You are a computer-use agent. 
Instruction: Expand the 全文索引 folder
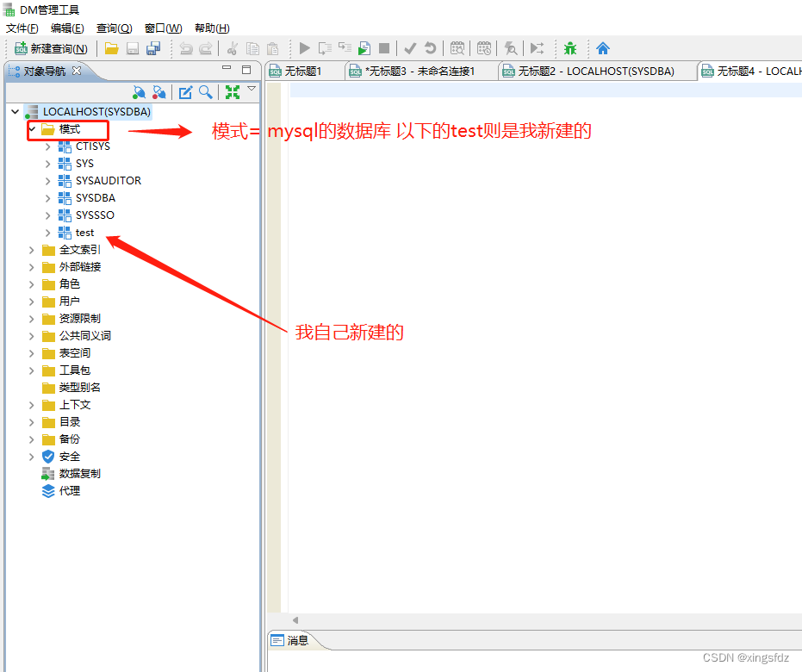(31, 250)
